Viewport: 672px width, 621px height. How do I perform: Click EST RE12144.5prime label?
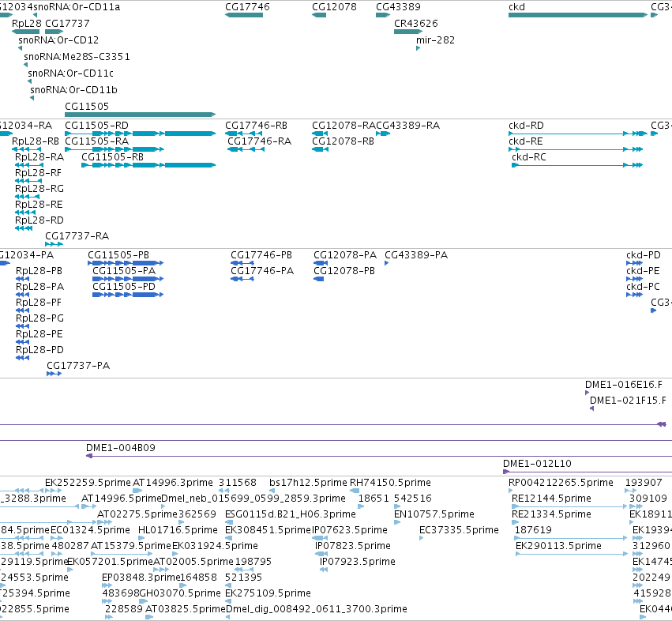pos(551,499)
